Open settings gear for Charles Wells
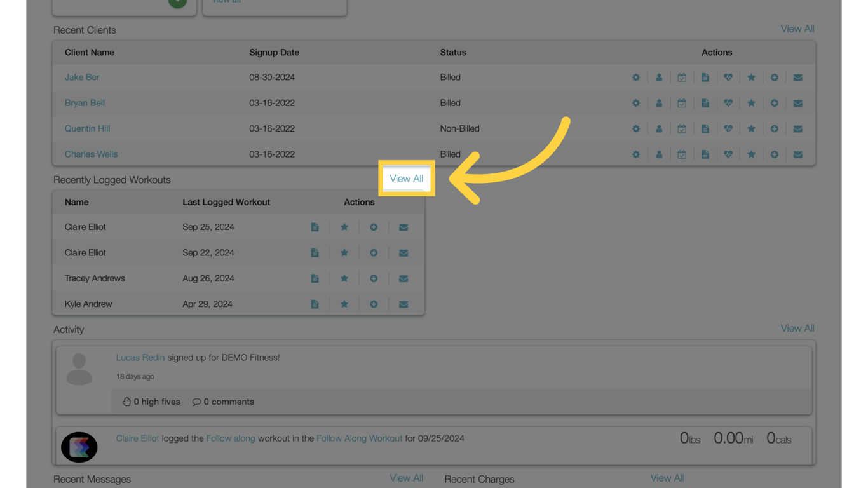The height and width of the screenshot is (488, 868). [x=636, y=154]
